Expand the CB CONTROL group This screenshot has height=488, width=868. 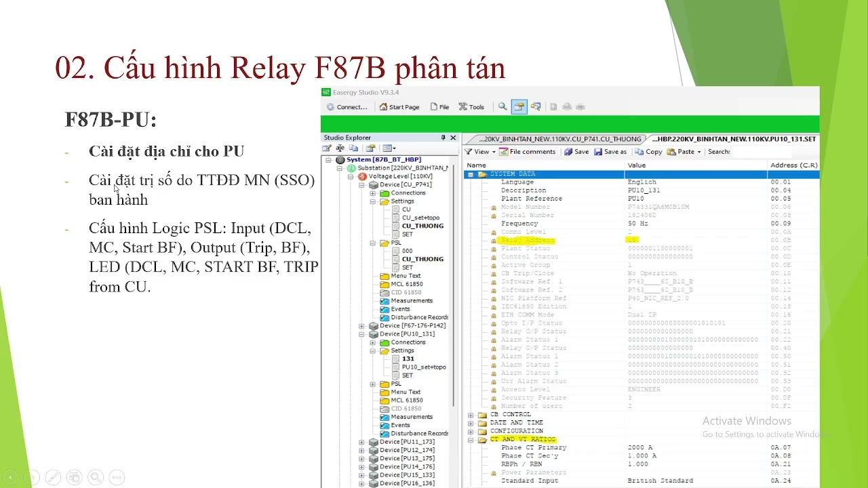tap(470, 415)
